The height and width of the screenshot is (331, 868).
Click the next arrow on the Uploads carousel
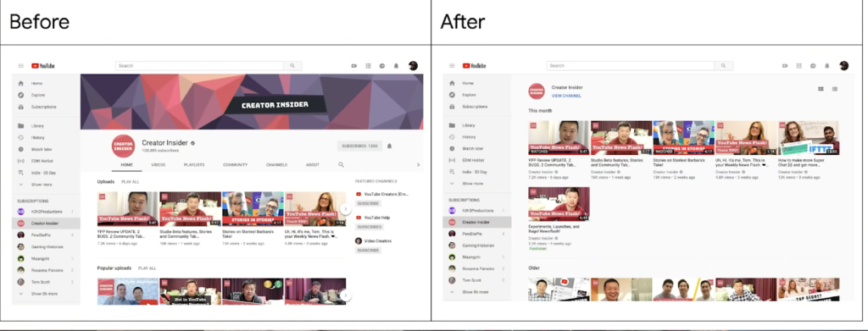346,209
